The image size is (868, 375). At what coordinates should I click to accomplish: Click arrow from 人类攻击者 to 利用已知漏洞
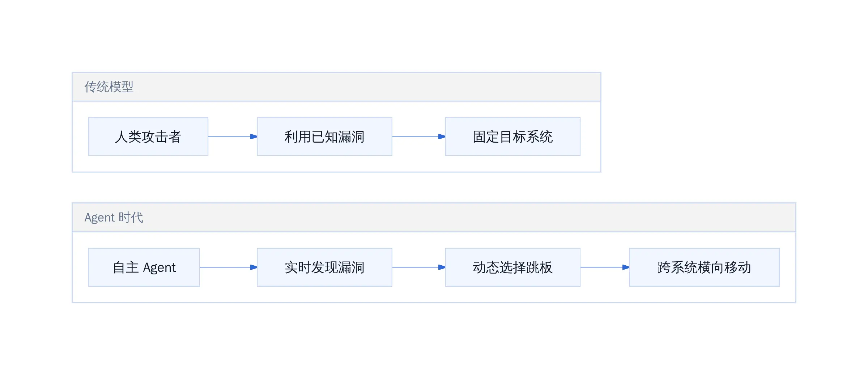[x=233, y=136]
